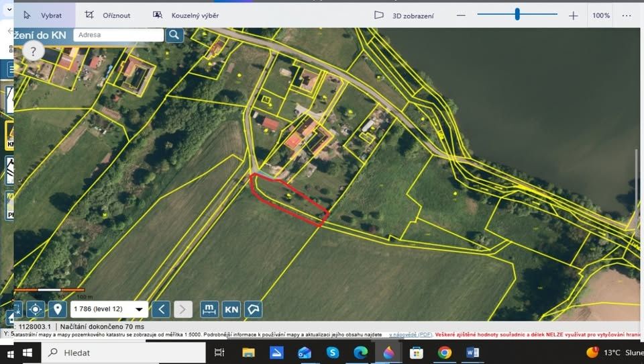Center map on my location (crosshair)
Viewport: 644px width, 364px height.
36,310
